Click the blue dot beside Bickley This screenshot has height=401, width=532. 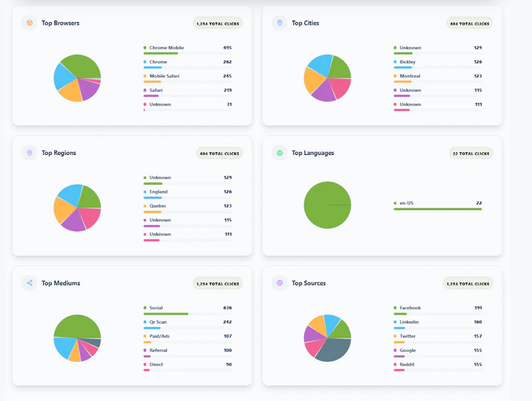click(395, 62)
